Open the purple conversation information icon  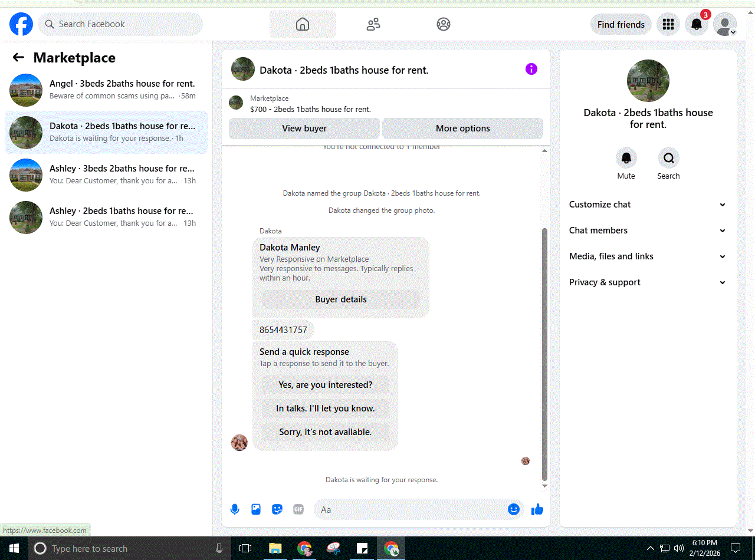531,69
